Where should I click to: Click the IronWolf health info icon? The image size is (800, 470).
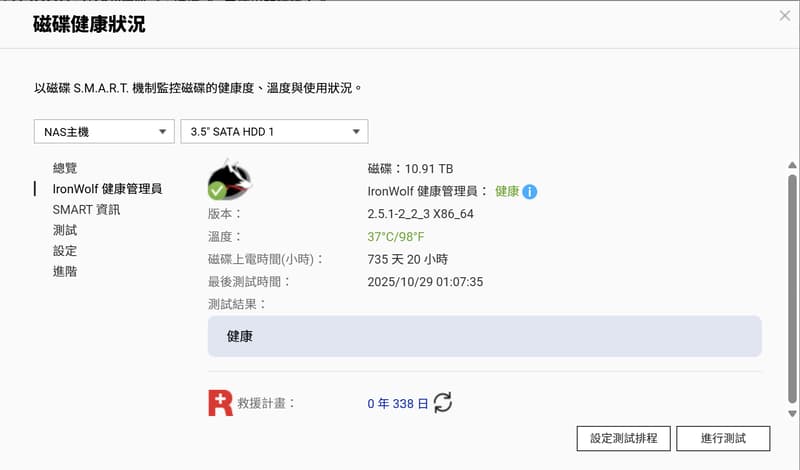(530, 191)
